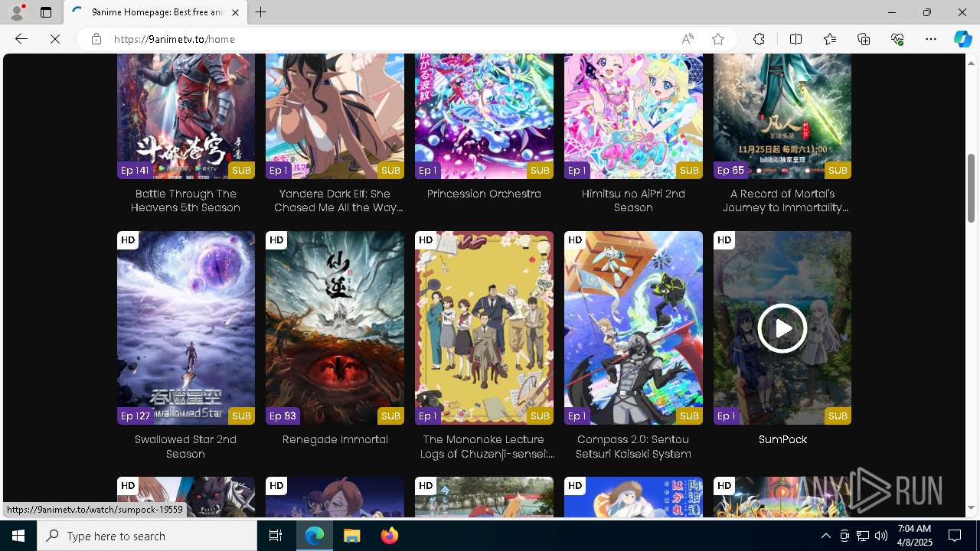
Task: Open Copilot sidebar
Action: point(962,39)
